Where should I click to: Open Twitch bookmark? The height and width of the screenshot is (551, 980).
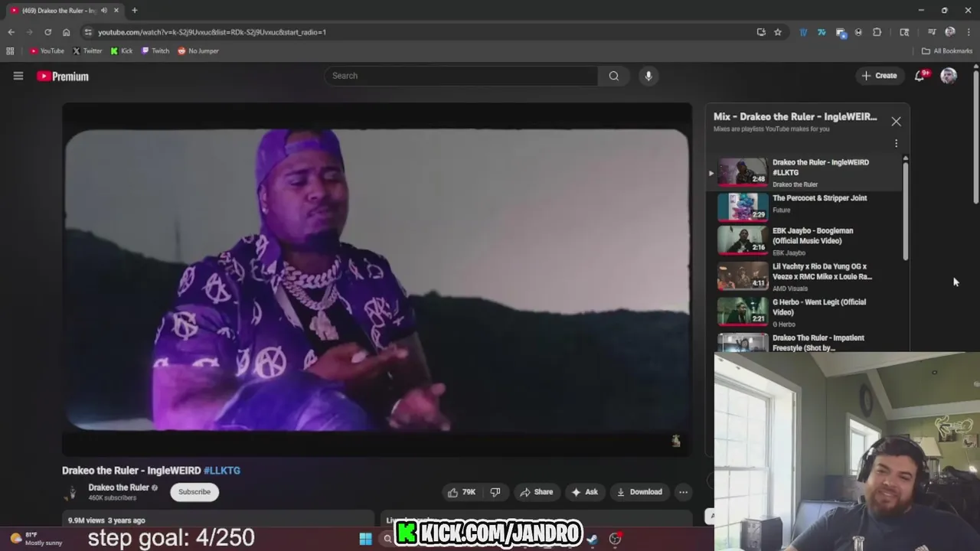click(155, 51)
